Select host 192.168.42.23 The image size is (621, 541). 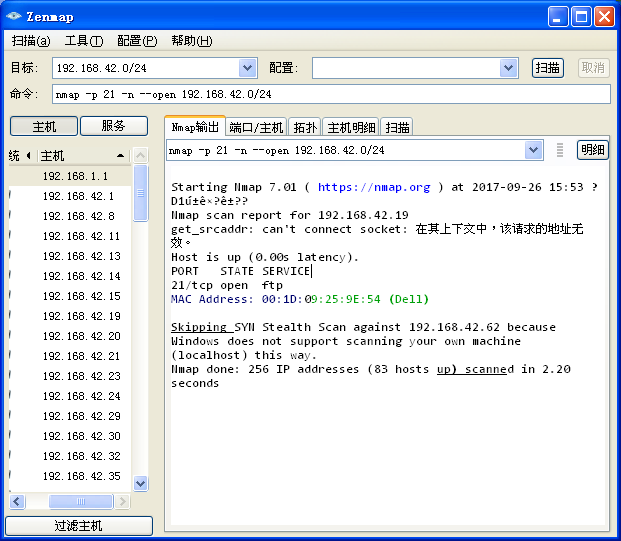[70, 376]
